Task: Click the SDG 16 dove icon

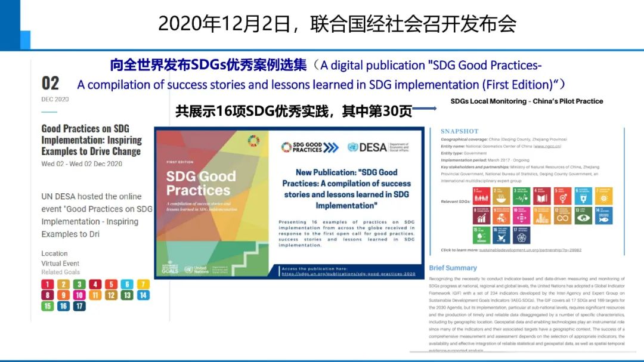Action: (501, 235)
